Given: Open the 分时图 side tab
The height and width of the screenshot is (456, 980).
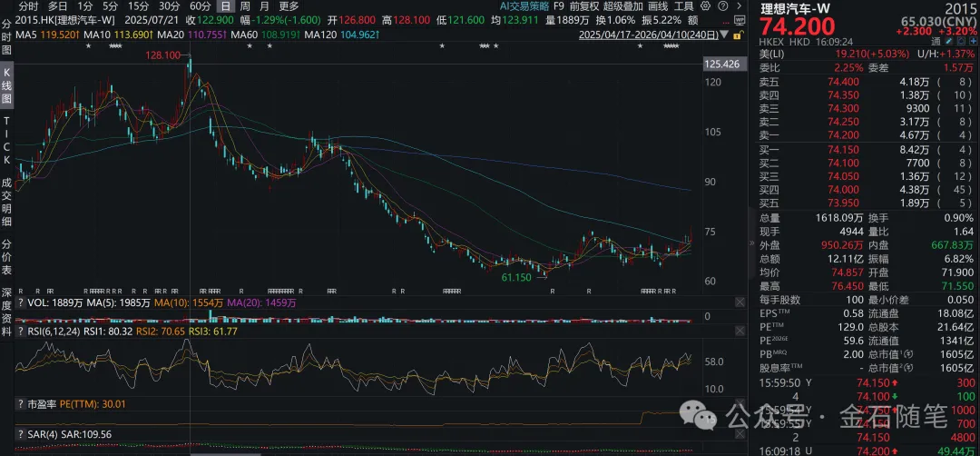Looking at the screenshot, I should click(x=7, y=37).
